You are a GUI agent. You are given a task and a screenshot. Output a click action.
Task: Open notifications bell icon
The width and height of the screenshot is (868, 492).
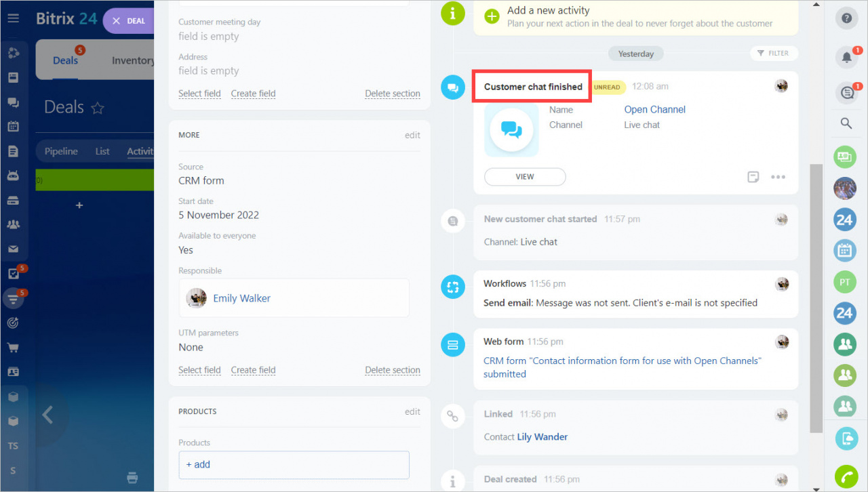846,57
